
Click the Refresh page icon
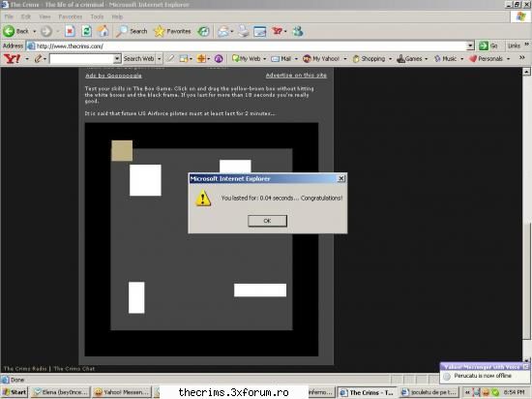click(86, 31)
